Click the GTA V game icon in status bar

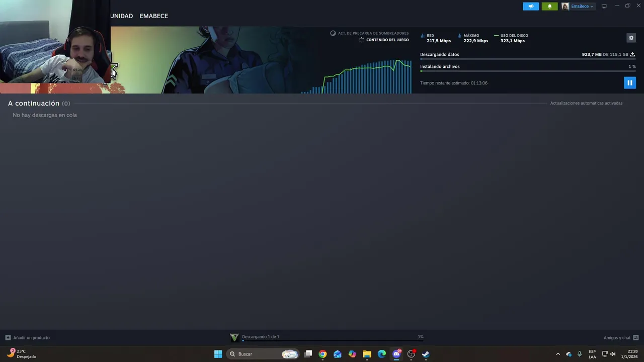pos(234,337)
